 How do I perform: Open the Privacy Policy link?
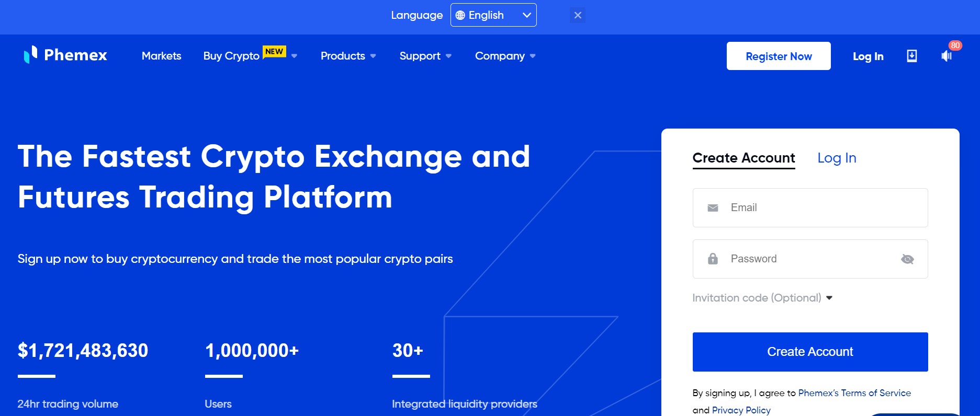(x=741, y=410)
